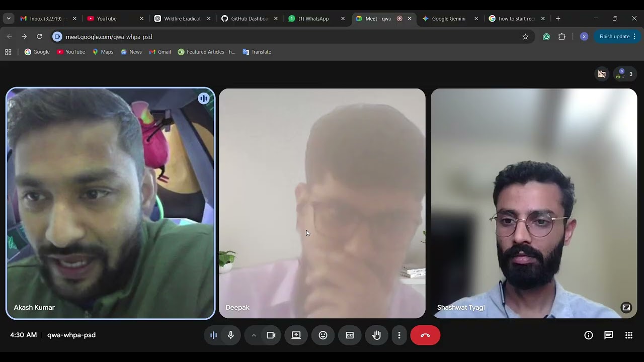The image size is (644, 362).
Task: Close the YouTube tab
Action: pyautogui.click(x=141, y=19)
